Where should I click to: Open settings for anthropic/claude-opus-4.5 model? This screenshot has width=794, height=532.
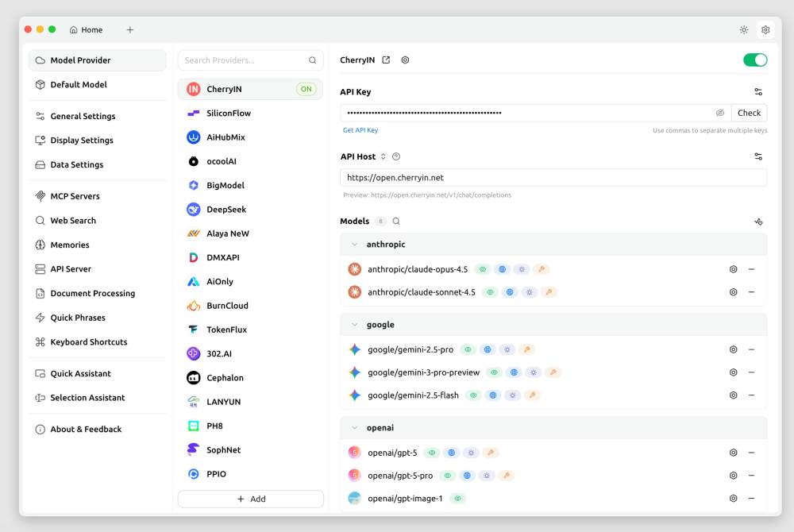(733, 269)
